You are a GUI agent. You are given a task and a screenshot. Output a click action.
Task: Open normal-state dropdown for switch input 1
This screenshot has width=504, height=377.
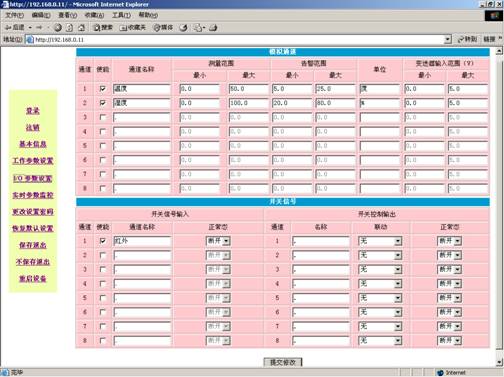point(218,241)
